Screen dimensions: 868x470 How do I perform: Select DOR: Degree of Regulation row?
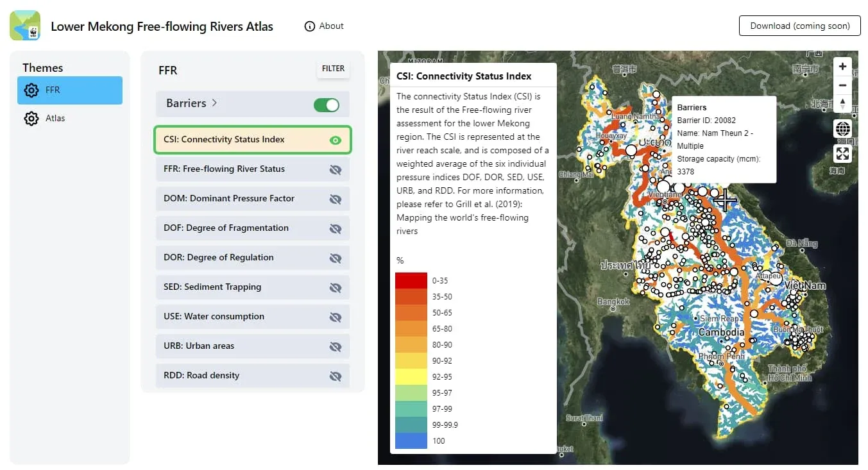coord(253,258)
